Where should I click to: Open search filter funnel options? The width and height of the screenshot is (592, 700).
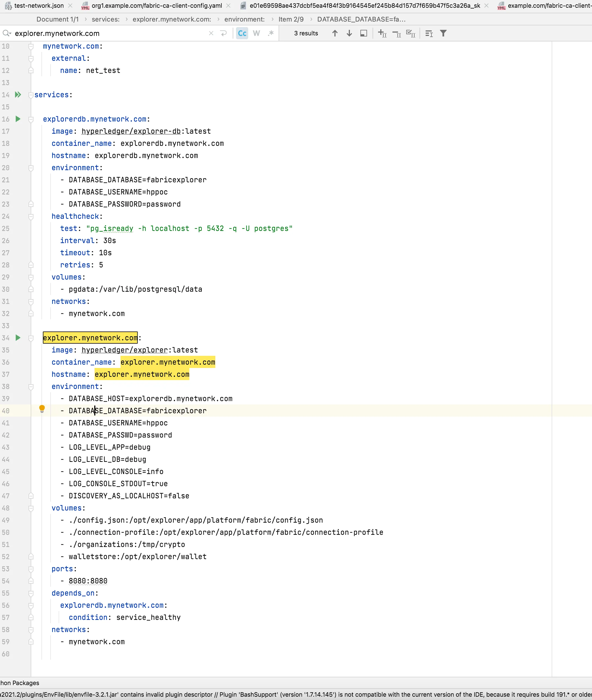tap(443, 33)
